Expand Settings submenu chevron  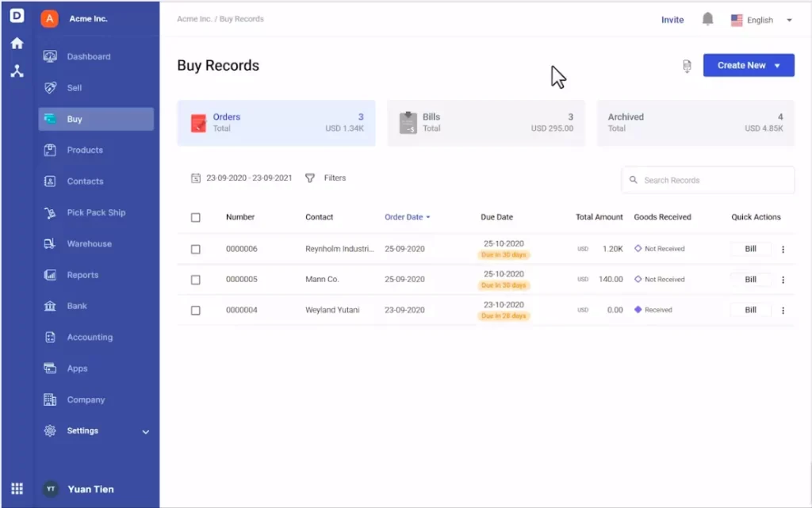(146, 431)
